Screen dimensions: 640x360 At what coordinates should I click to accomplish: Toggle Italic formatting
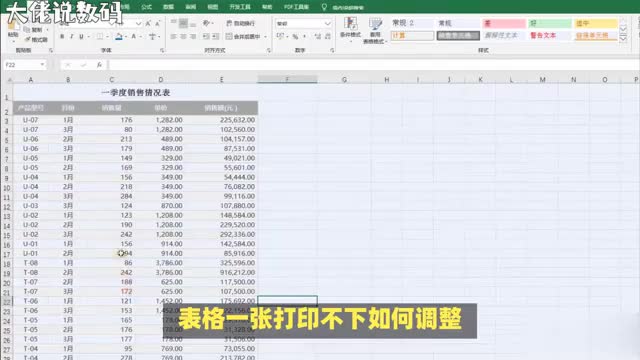pyautogui.click(x=72, y=37)
